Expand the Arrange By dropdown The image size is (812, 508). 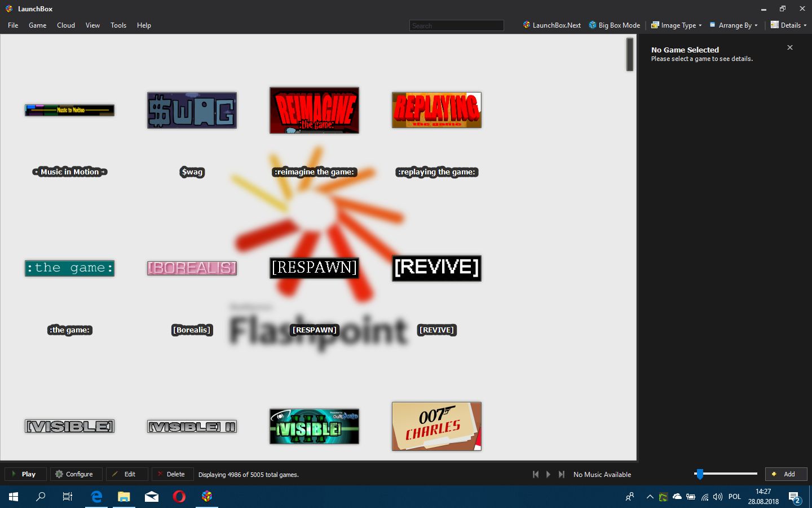pyautogui.click(x=734, y=25)
